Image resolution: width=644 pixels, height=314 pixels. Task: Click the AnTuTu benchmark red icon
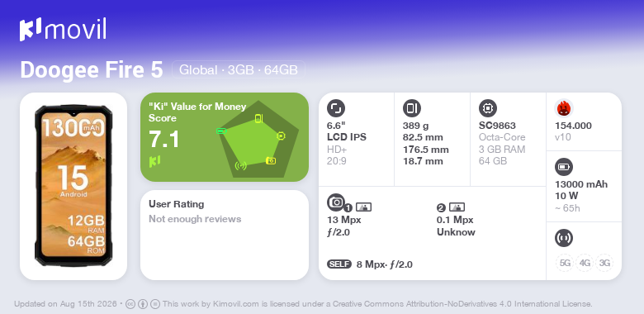[564, 108]
